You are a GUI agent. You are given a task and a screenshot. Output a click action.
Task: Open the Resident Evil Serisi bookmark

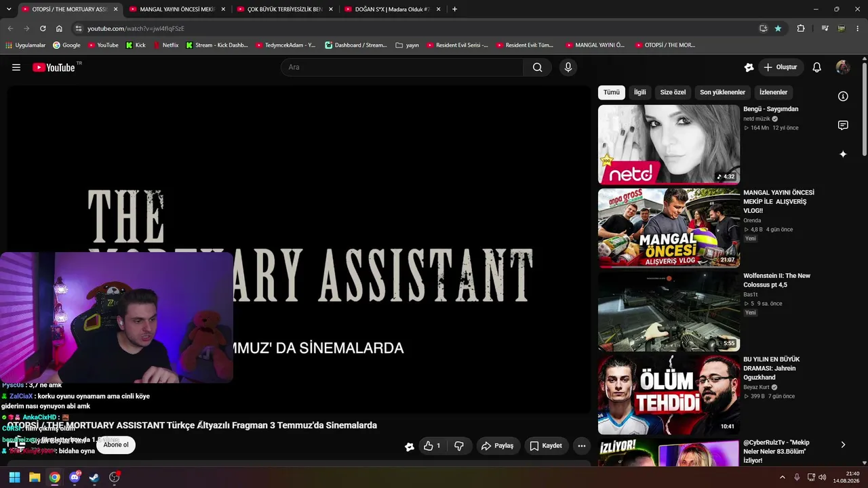pyautogui.click(x=456, y=45)
